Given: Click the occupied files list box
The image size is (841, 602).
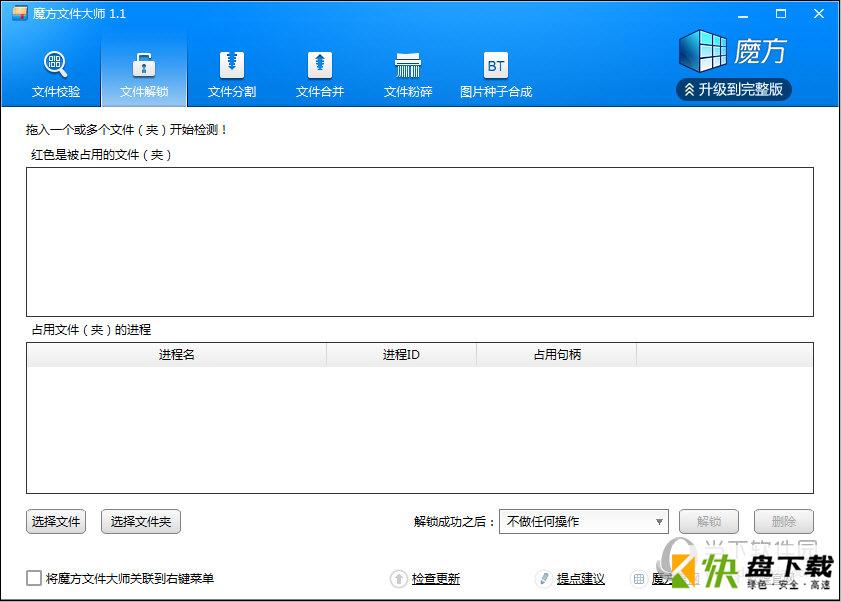Looking at the screenshot, I should coord(420,242).
